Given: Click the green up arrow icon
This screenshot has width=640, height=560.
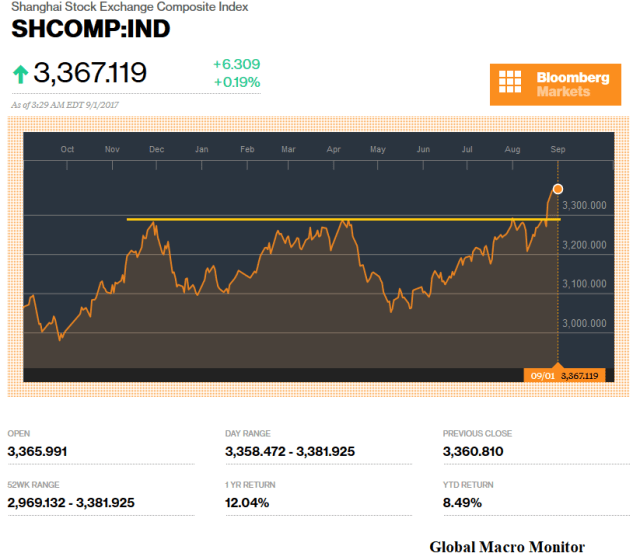Looking at the screenshot, I should 20,74.
